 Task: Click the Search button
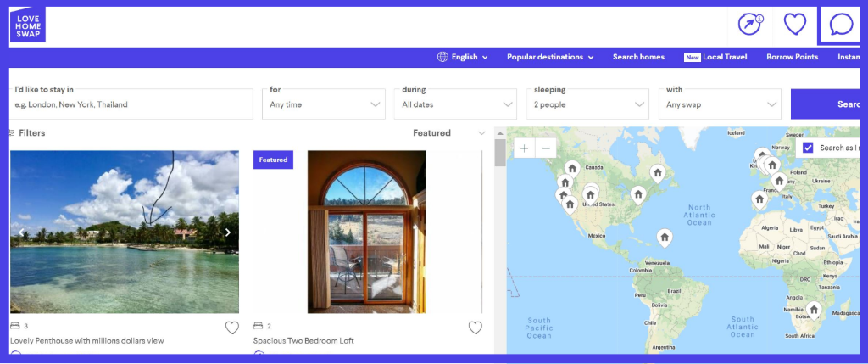825,104
